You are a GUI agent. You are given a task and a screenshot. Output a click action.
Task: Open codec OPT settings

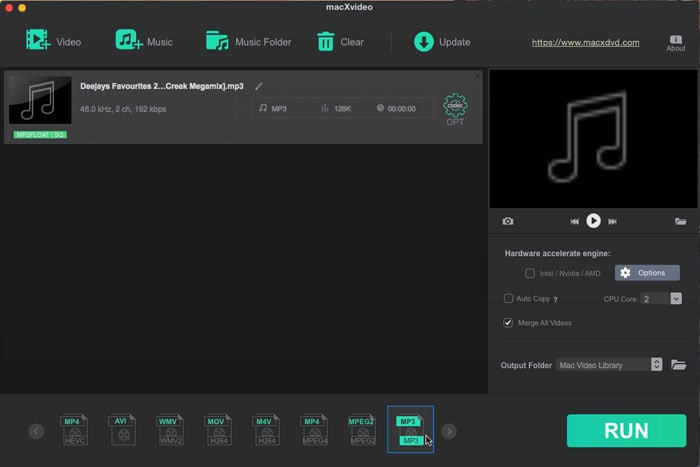coord(455,109)
